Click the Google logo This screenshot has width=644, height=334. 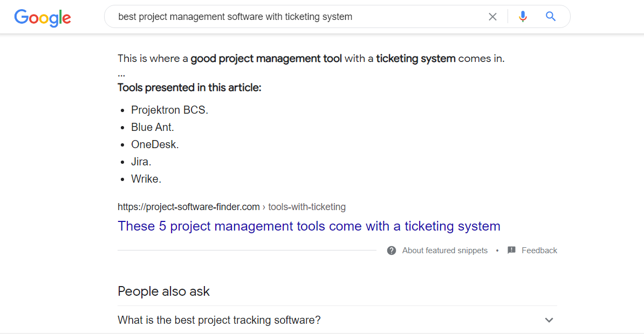43,18
